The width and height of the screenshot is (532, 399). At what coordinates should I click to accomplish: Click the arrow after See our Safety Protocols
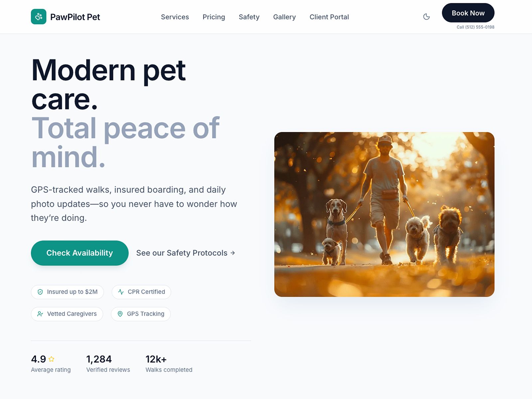(233, 253)
